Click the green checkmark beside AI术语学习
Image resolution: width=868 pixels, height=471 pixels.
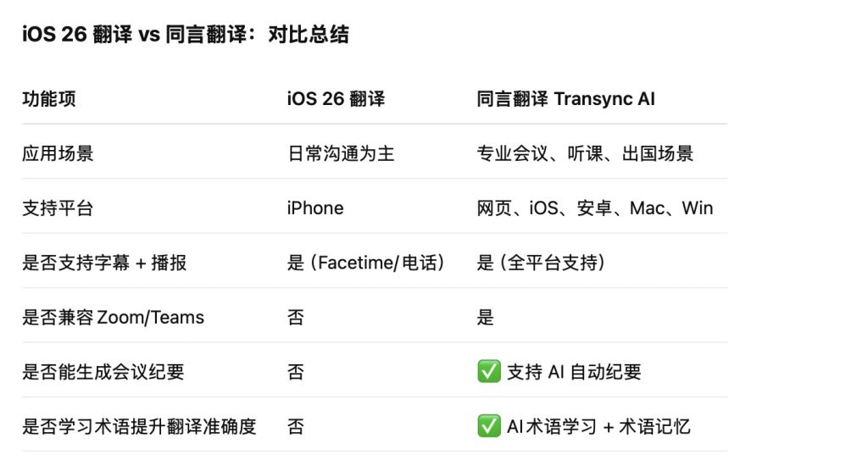[x=489, y=426]
